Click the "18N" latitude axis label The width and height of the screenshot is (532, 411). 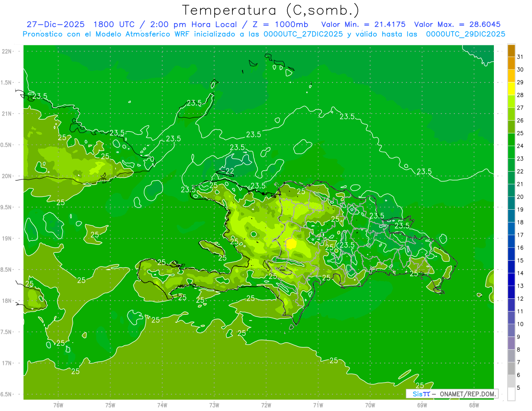pyautogui.click(x=7, y=301)
